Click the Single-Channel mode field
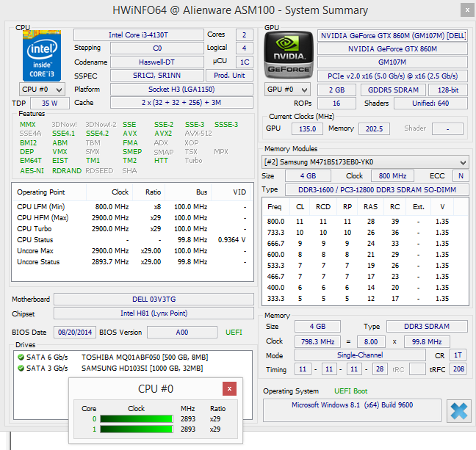476x450 pixels. 360,355
